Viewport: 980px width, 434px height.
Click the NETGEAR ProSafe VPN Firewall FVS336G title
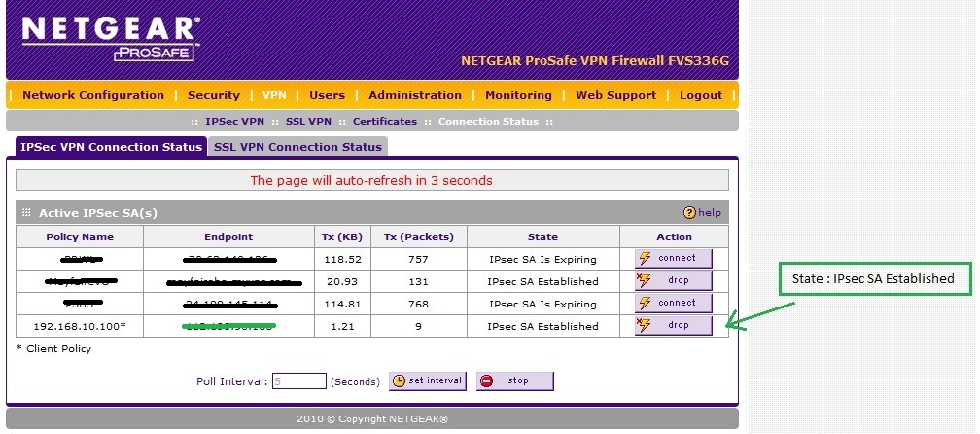click(595, 61)
